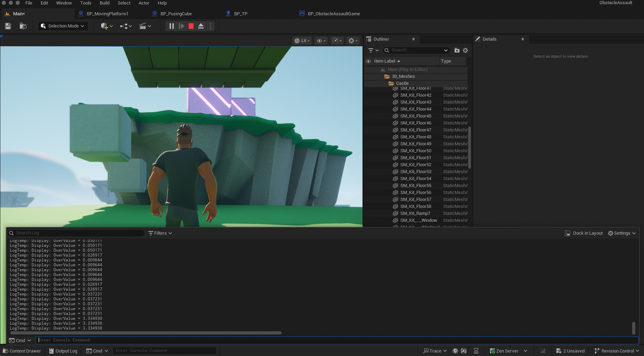Open the viewport Show eye menu

pos(321,41)
